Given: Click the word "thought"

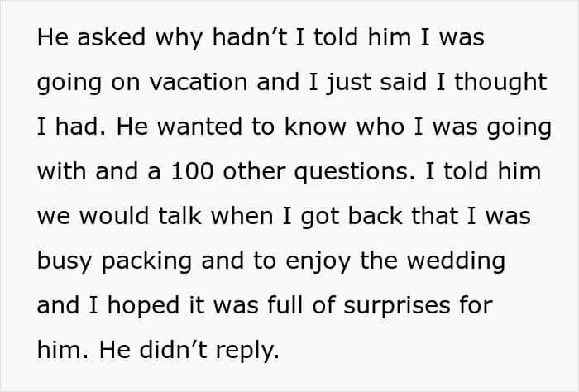Looking at the screenshot, I should click(x=500, y=82).
